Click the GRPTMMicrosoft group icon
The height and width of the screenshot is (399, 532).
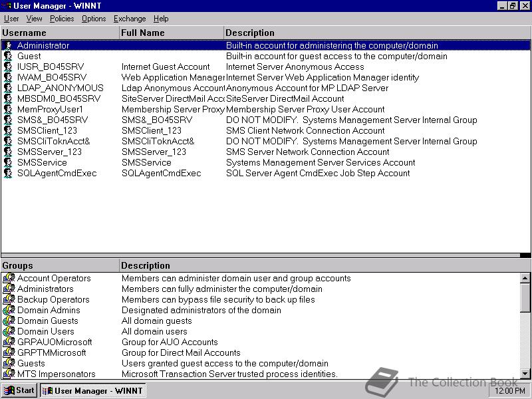(9, 352)
